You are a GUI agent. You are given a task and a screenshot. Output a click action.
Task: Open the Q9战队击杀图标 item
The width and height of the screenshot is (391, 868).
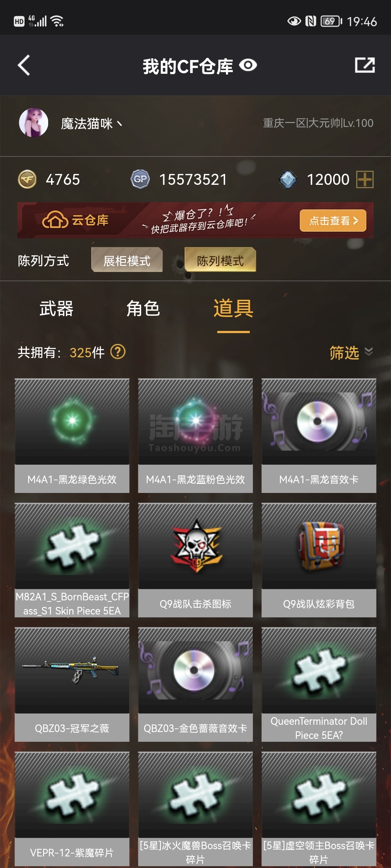(195, 560)
